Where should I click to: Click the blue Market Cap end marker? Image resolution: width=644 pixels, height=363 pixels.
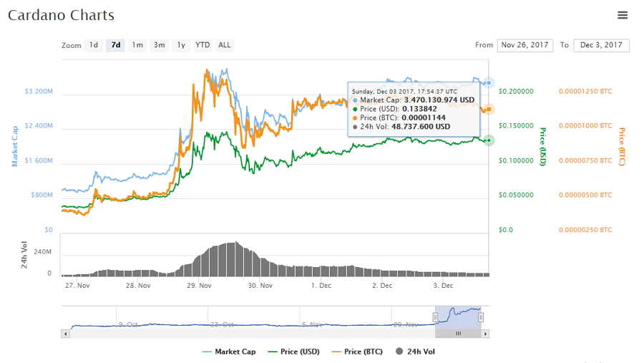coord(489,83)
